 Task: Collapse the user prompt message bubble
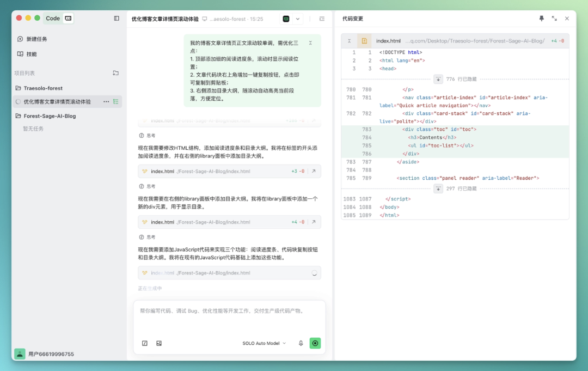point(310,42)
